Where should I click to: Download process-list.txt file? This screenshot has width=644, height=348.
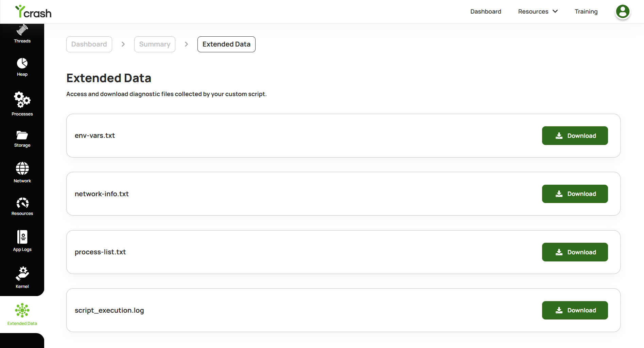click(575, 252)
